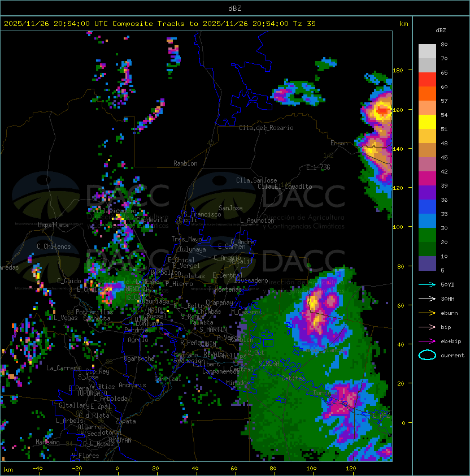The height and width of the screenshot is (476, 470).
Task: Click the 'L_Asuncion' place label
Action: click(257, 220)
